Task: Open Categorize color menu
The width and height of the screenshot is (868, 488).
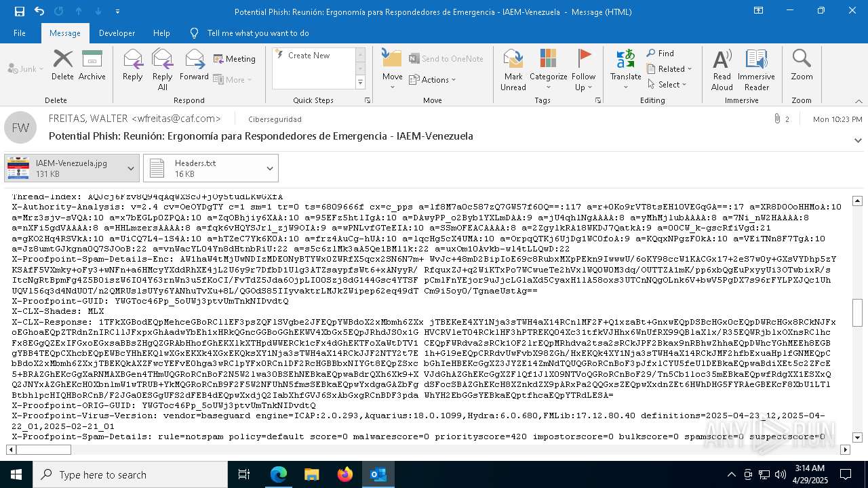Action: (x=548, y=70)
